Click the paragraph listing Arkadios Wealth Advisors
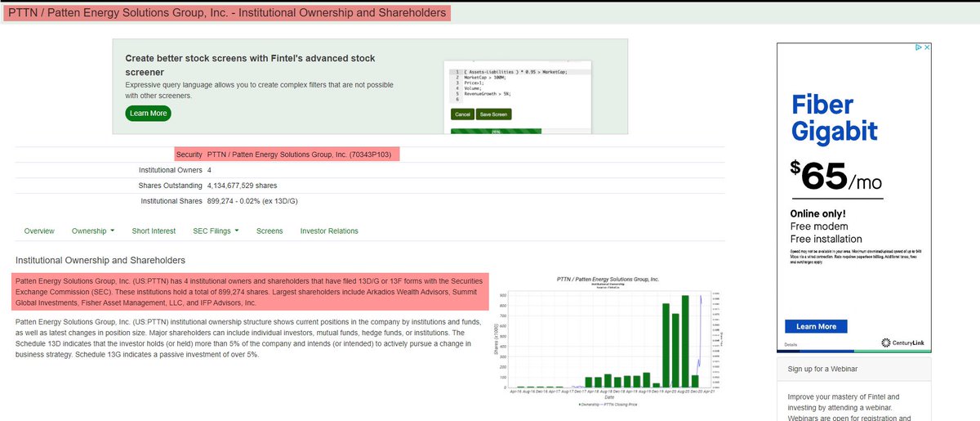Screen dimensions: 980x421 click(x=251, y=292)
